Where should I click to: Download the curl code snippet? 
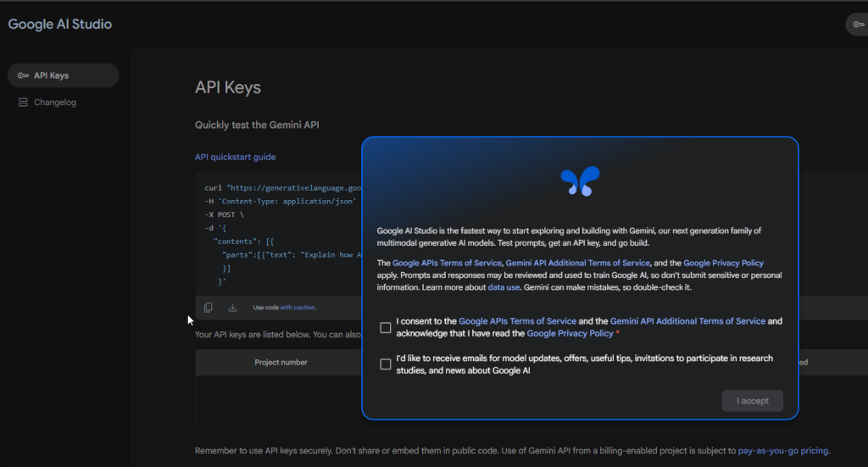tap(232, 308)
